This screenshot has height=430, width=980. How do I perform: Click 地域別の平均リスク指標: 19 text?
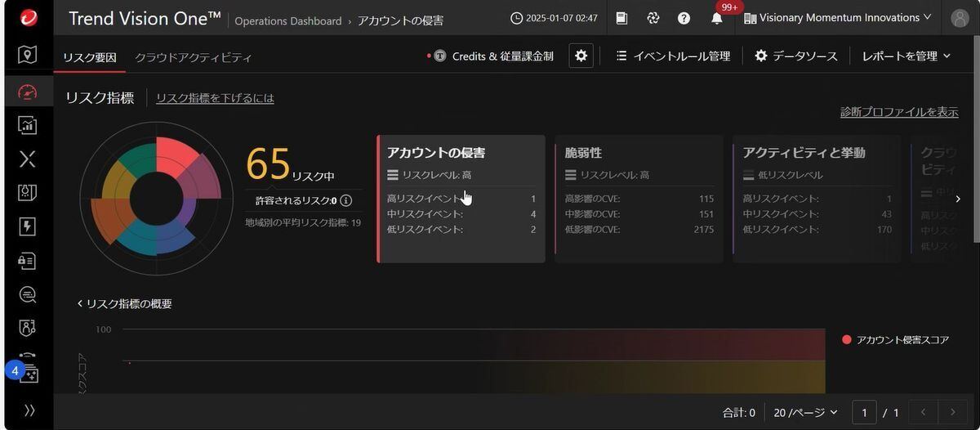pos(304,222)
